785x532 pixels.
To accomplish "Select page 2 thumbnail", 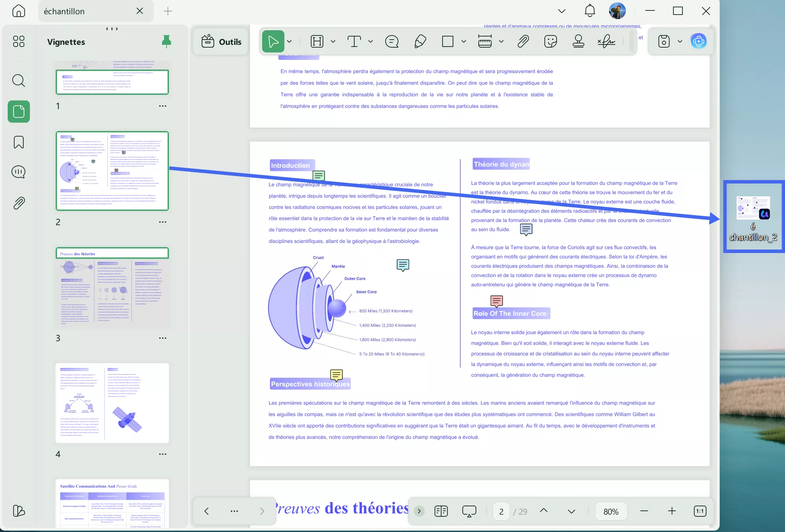I will click(x=112, y=171).
